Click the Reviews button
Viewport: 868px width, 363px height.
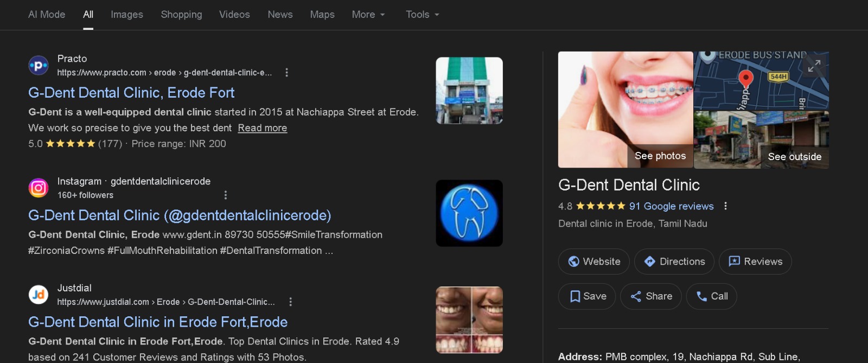click(x=755, y=262)
